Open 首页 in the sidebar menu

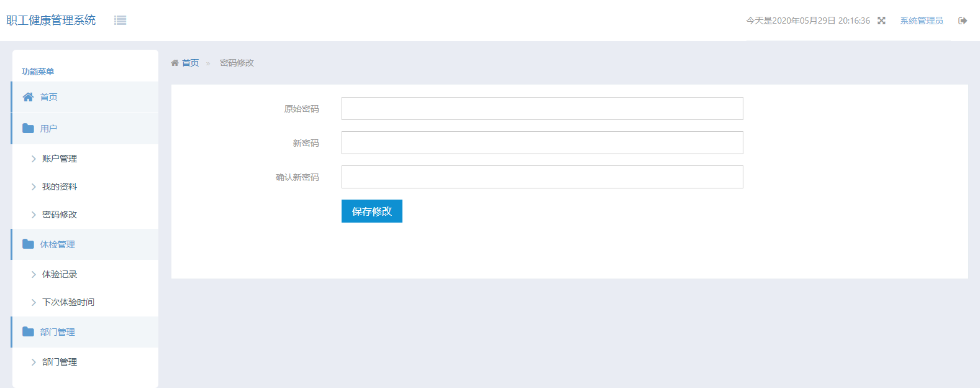coord(85,97)
